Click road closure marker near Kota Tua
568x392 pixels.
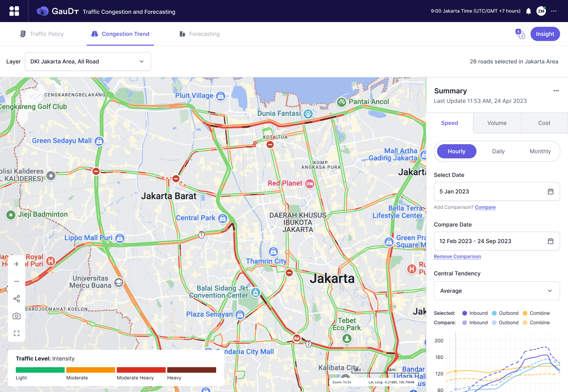pyautogui.click(x=270, y=145)
